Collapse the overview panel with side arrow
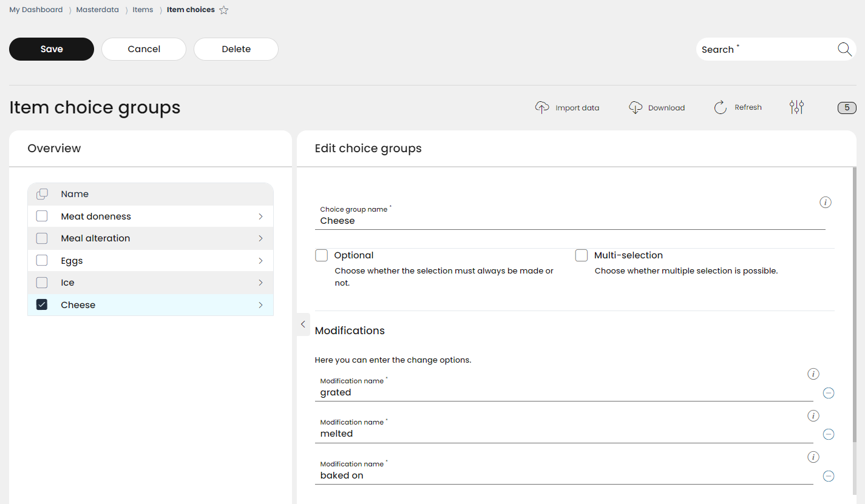Image resolution: width=865 pixels, height=504 pixels. tap(303, 324)
